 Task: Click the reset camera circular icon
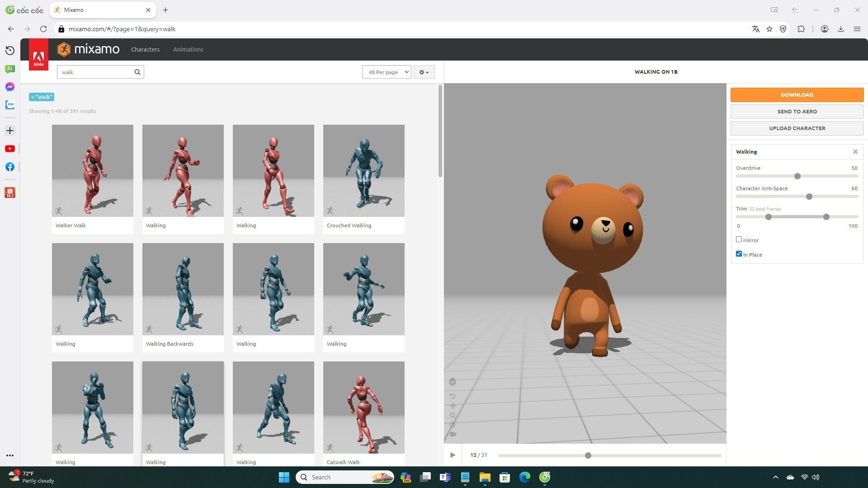pyautogui.click(x=453, y=425)
